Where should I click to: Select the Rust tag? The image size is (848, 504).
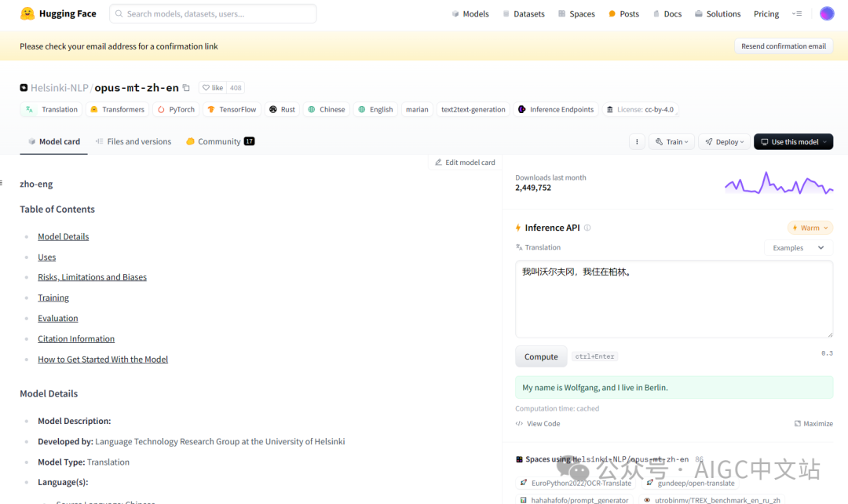(282, 109)
